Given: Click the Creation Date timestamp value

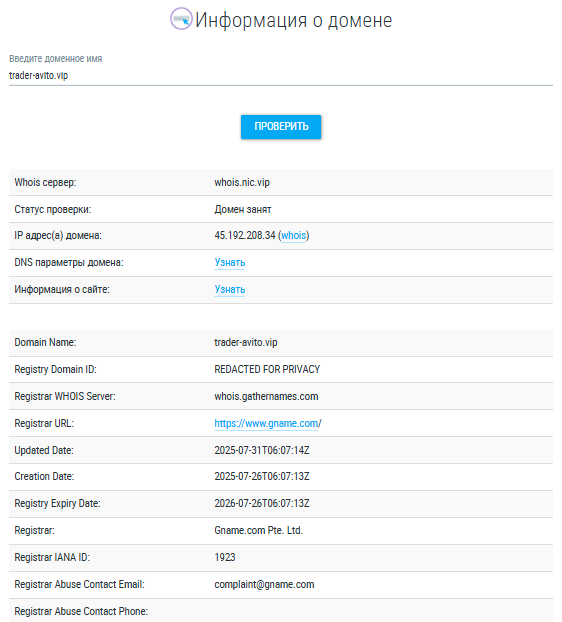Looking at the screenshot, I should (262, 476).
